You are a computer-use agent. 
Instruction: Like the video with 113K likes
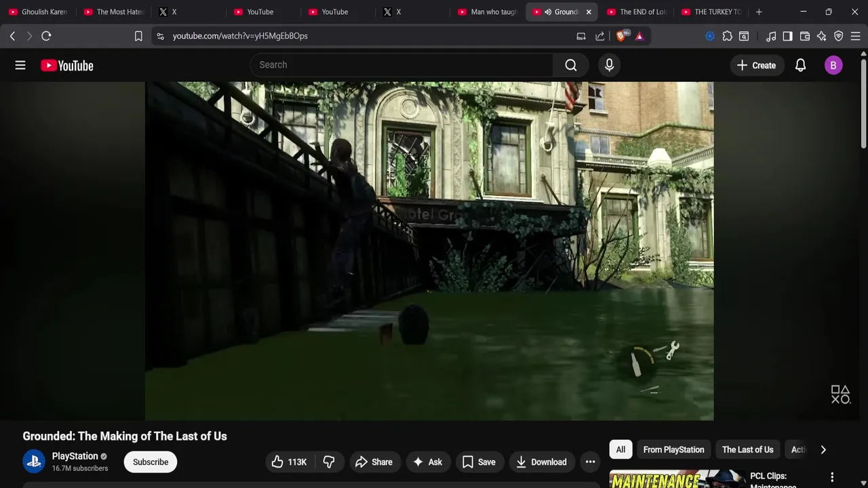(290, 462)
